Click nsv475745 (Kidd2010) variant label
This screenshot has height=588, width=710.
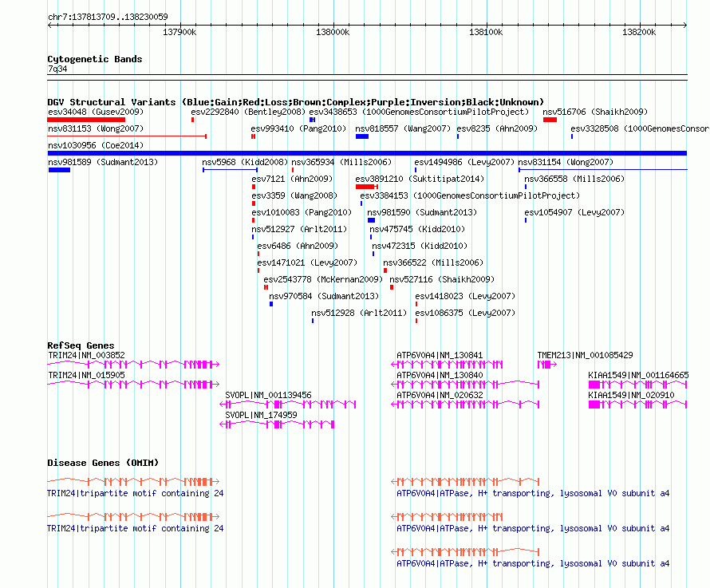tap(417, 229)
